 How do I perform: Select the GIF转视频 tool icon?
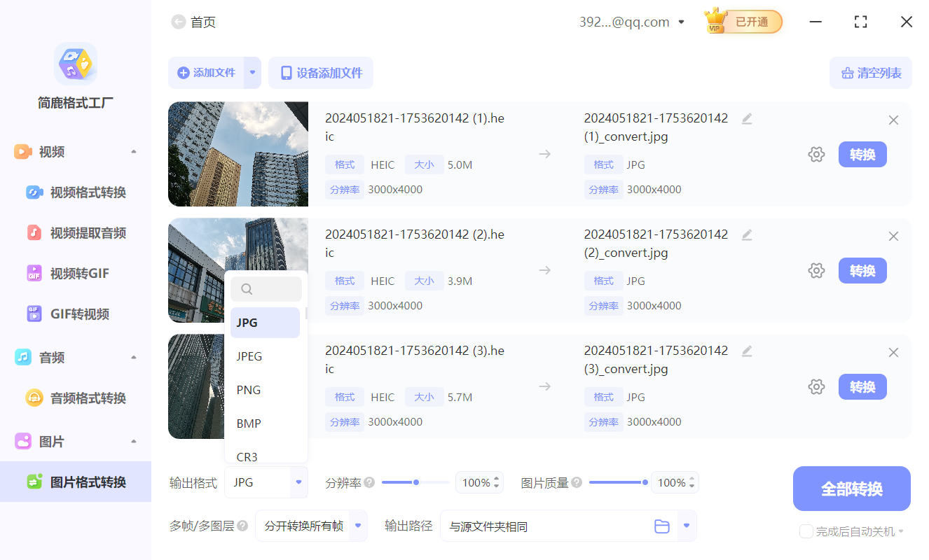tap(36, 314)
